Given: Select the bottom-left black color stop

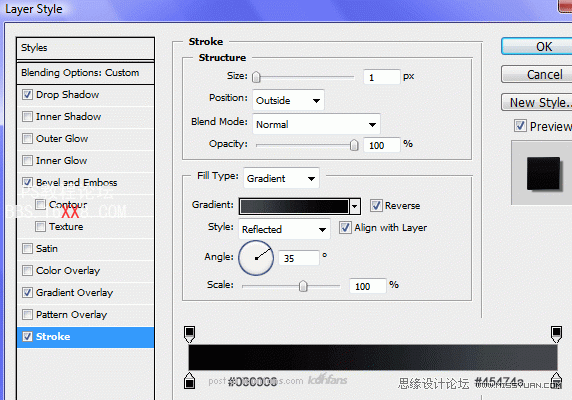Looking at the screenshot, I should click(189, 380).
